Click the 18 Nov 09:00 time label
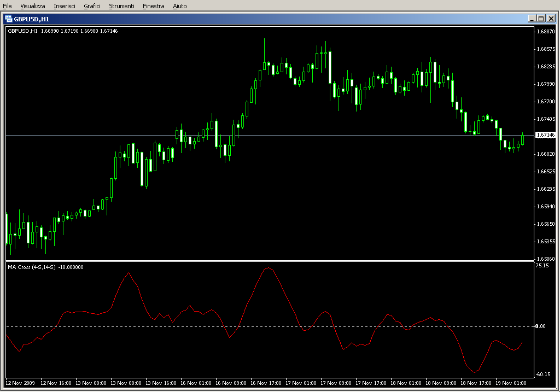 coord(441,383)
